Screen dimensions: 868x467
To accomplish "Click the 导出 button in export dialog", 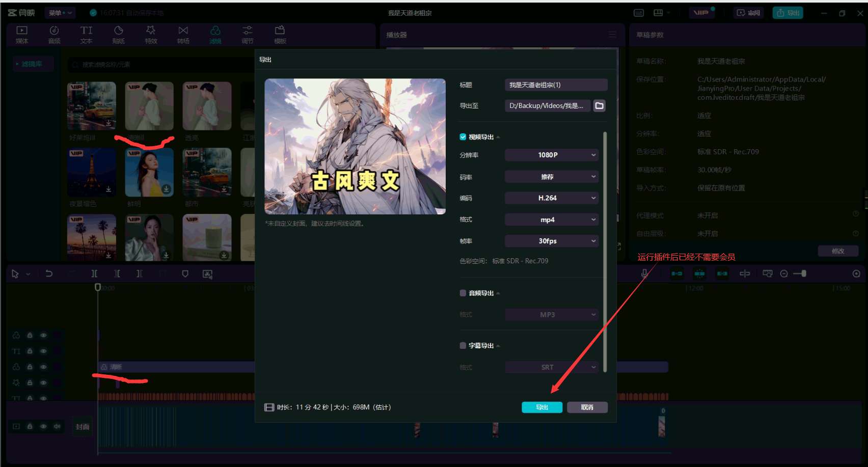I will point(541,407).
